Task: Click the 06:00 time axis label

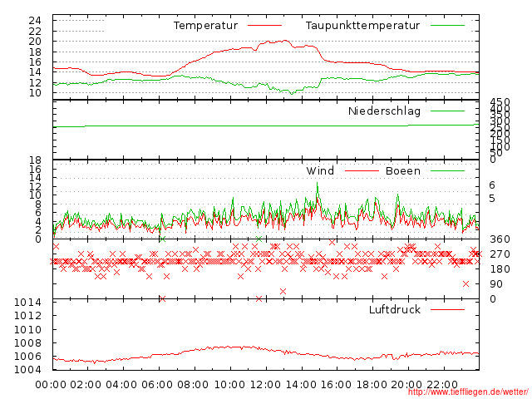Action: (x=157, y=385)
